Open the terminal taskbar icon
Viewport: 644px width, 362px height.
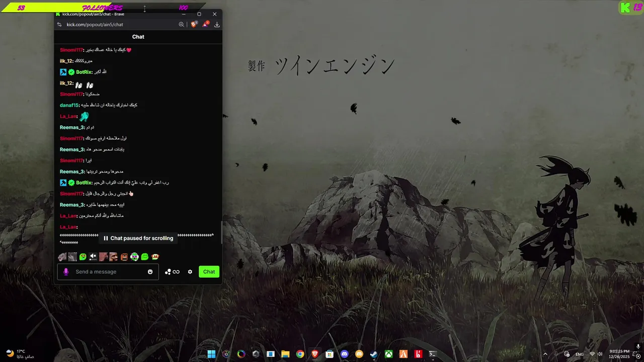tap(432, 354)
